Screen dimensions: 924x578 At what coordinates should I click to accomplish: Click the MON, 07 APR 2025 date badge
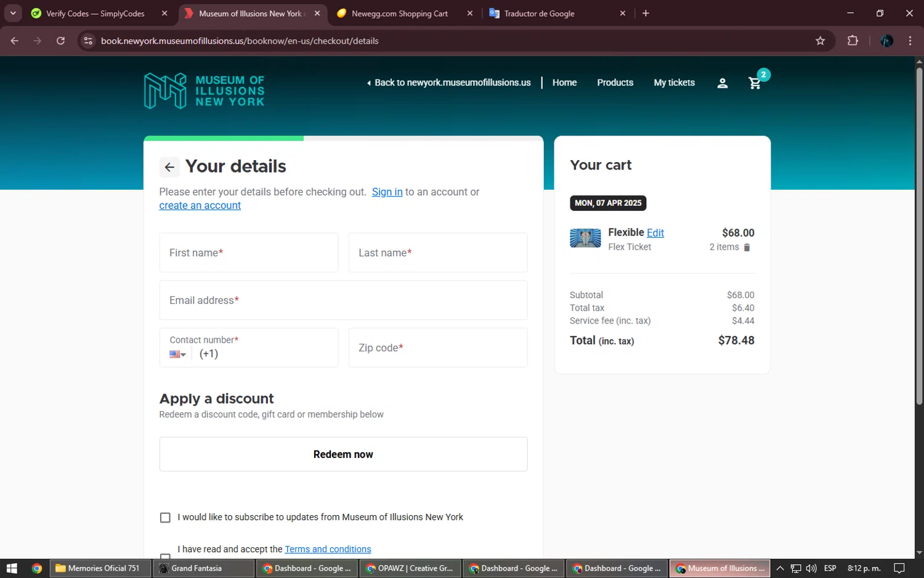click(x=608, y=203)
